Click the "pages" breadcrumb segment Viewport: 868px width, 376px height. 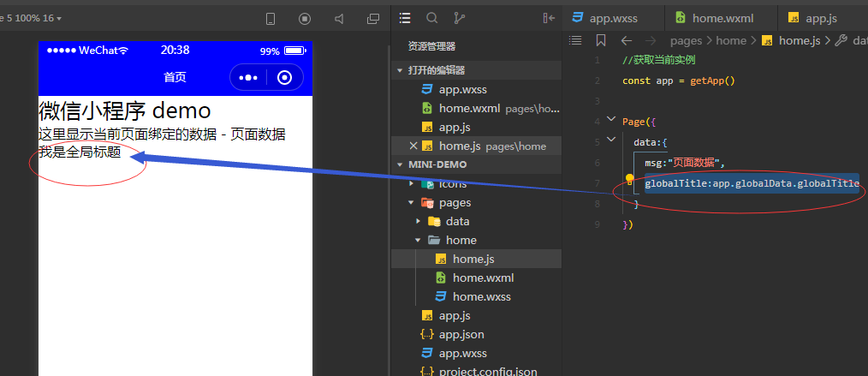tap(686, 40)
